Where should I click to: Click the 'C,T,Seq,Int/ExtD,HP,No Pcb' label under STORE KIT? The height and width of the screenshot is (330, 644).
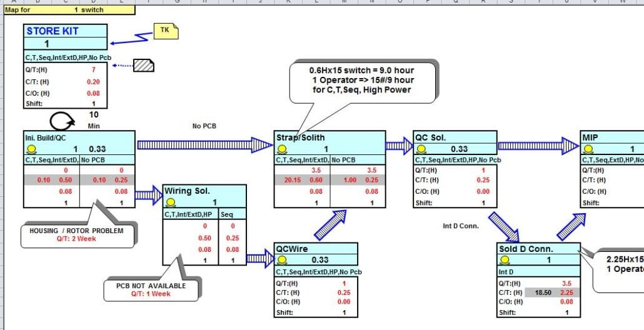pyautogui.click(x=68, y=57)
